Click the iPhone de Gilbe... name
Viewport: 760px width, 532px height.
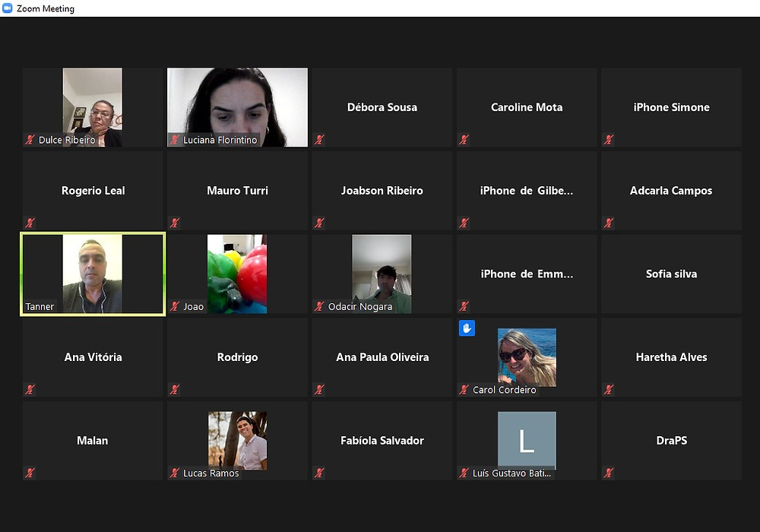point(527,191)
